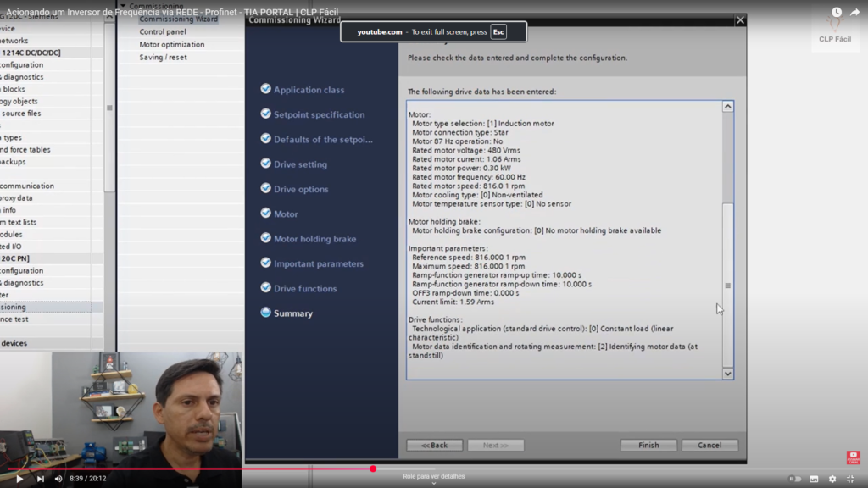Select Commissioning Wizard in the navigation list
The image size is (868, 488).
(178, 19)
